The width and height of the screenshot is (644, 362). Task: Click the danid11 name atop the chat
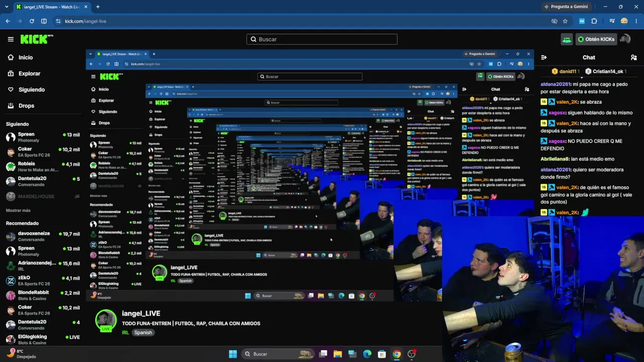(x=568, y=71)
